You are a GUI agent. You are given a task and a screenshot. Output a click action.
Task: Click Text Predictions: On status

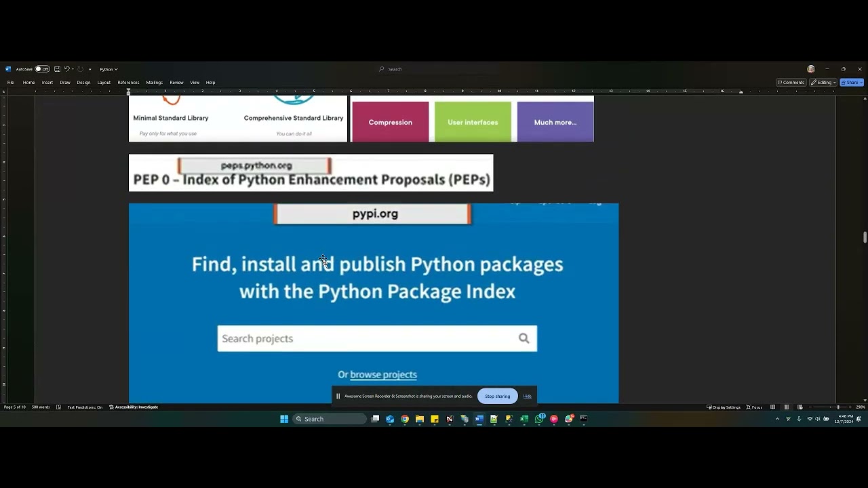click(x=85, y=407)
